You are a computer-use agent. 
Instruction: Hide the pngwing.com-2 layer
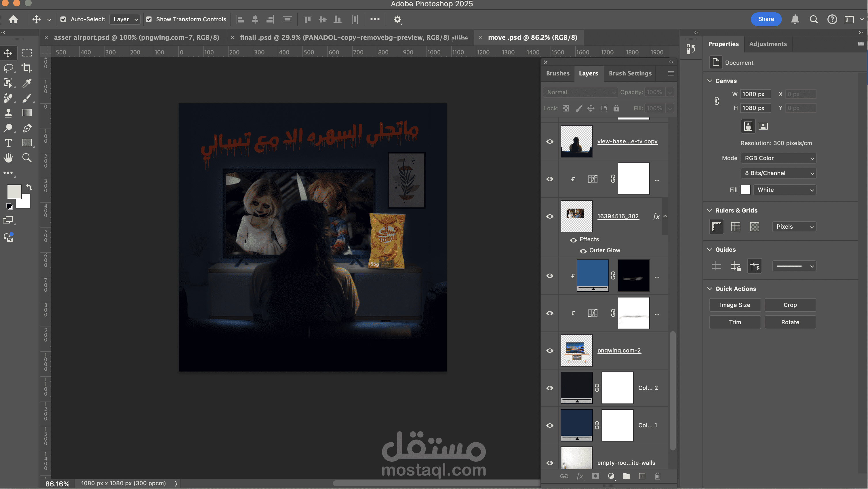[x=550, y=350]
